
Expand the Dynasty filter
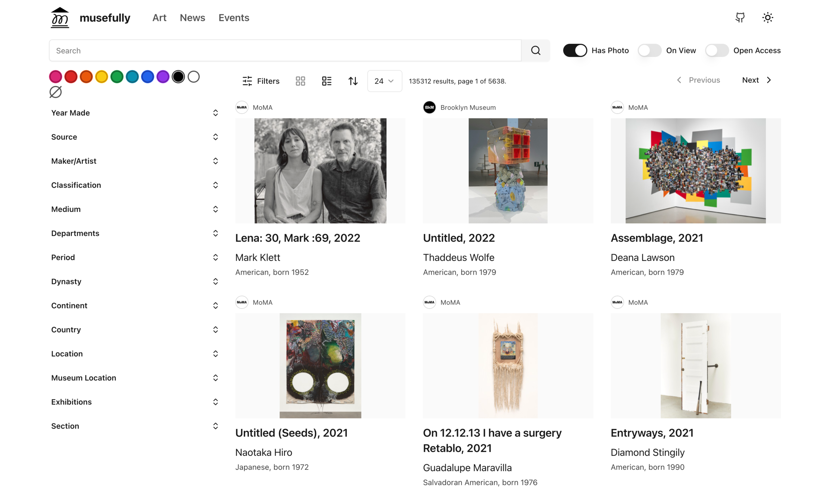pyautogui.click(x=135, y=281)
